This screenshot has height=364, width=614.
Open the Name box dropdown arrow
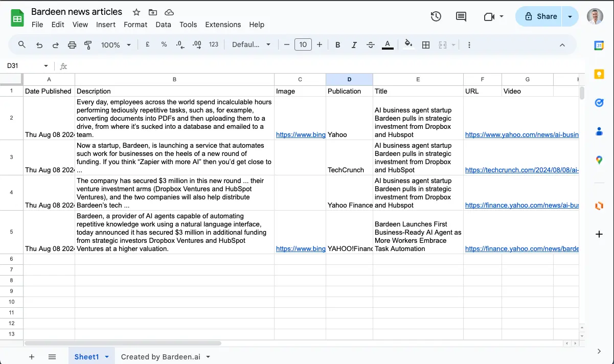46,66
